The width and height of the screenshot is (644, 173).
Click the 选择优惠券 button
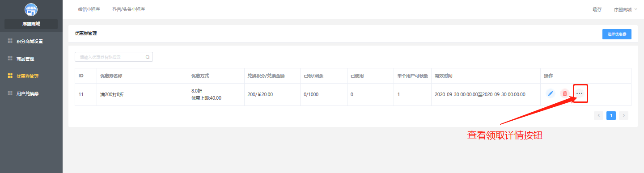[617, 34]
